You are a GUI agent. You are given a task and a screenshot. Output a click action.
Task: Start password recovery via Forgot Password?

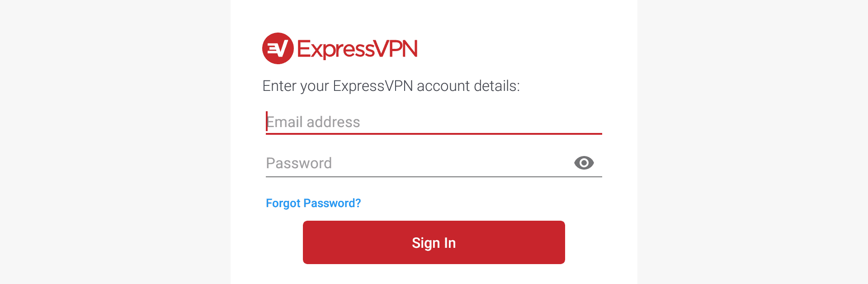(313, 203)
